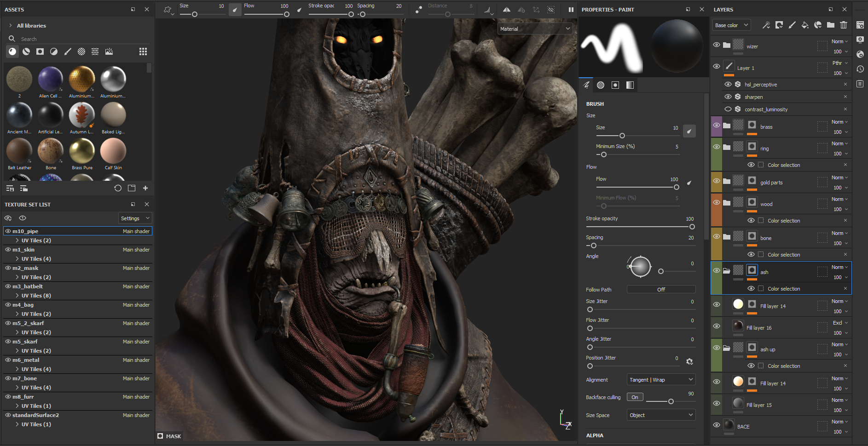The width and height of the screenshot is (868, 446).
Task: Open the Add effect magic wand icon
Action: coord(766,25)
